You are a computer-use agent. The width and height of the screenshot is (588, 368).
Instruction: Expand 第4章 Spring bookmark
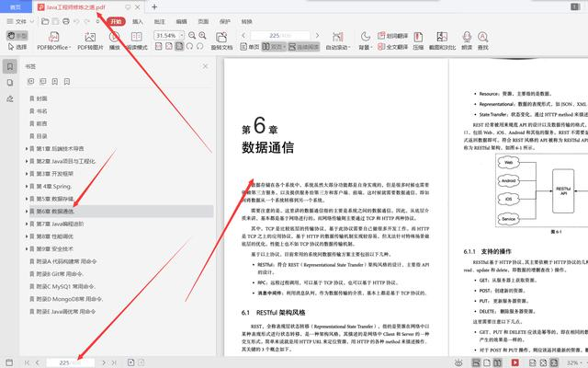[27, 186]
